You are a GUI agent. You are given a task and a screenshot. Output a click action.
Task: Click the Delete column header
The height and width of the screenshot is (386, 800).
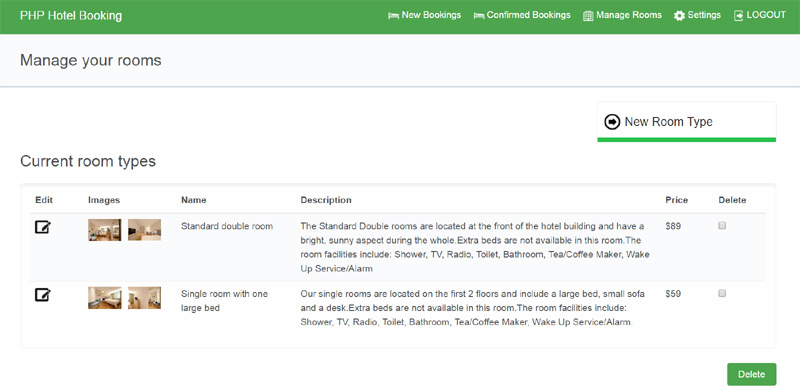pyautogui.click(x=732, y=200)
